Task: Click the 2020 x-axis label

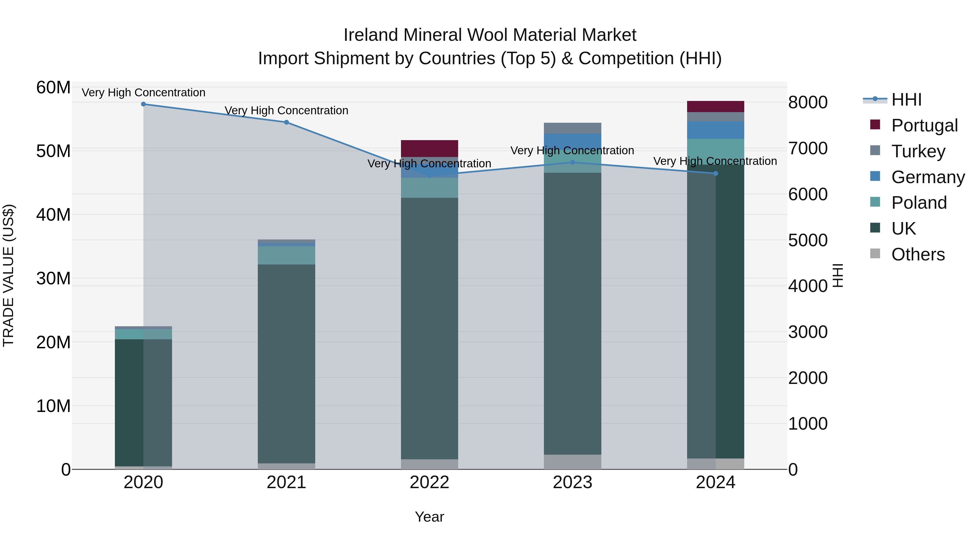Action: pos(143,482)
